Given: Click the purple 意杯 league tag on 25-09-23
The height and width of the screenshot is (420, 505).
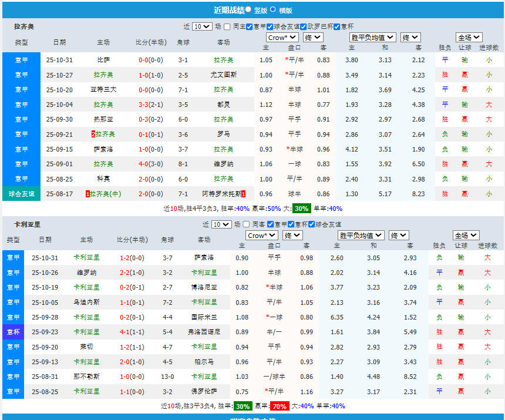Looking at the screenshot, I should tap(13, 332).
